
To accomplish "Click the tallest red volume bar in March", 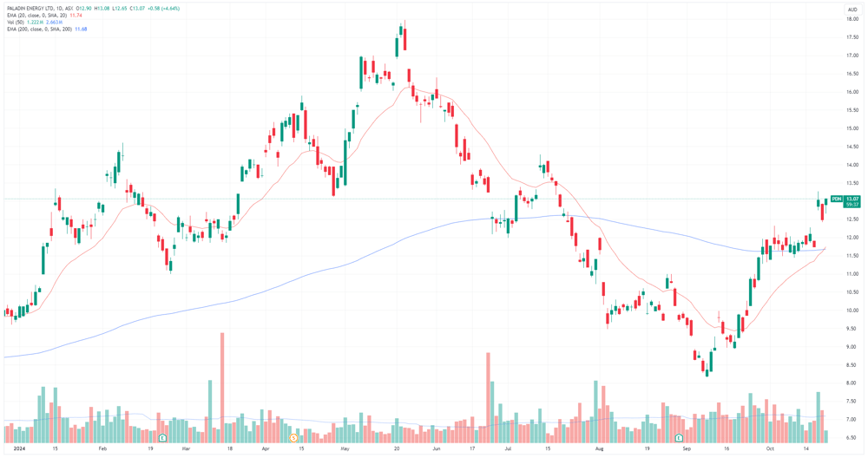I will (x=222, y=387).
